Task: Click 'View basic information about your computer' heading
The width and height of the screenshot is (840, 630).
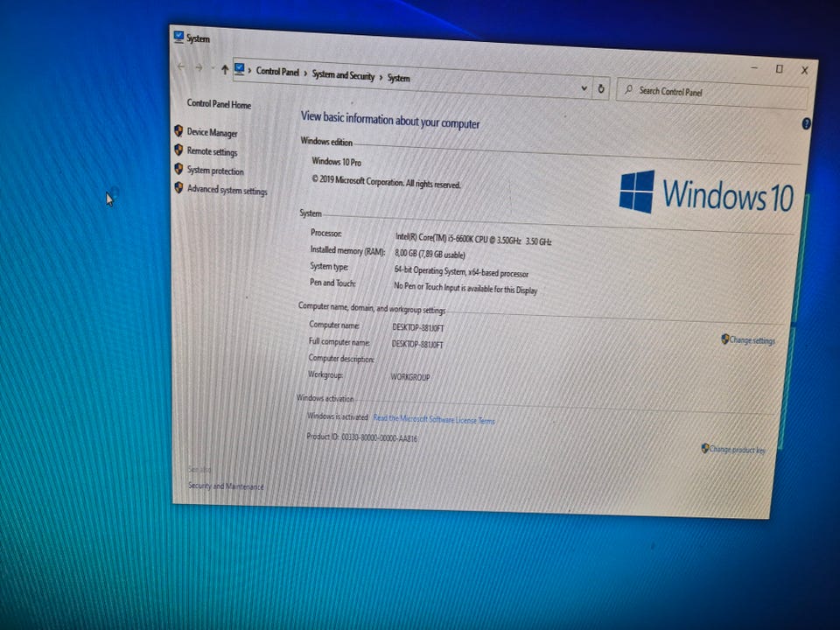Action: click(390, 120)
